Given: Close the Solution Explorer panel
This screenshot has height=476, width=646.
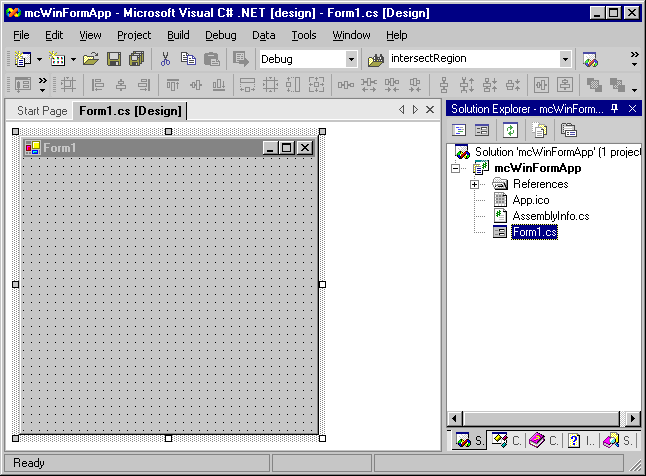Looking at the screenshot, I should (632, 109).
